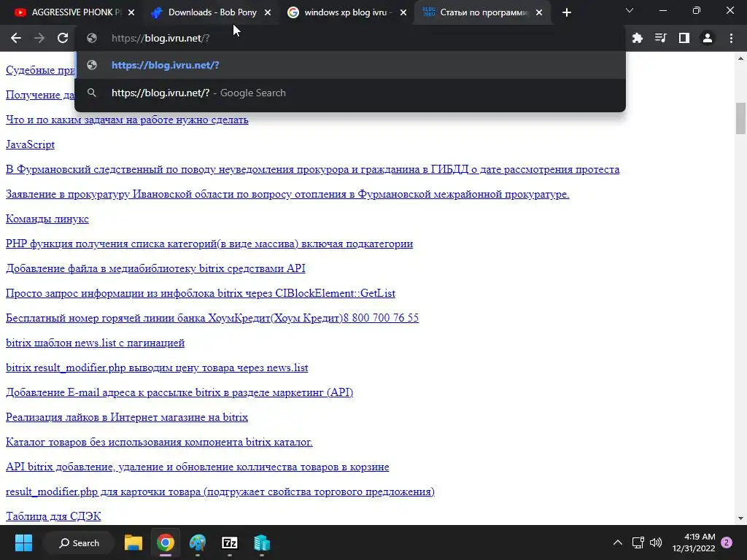Click the forward navigation arrow
The height and width of the screenshot is (560, 747).
[39, 38]
